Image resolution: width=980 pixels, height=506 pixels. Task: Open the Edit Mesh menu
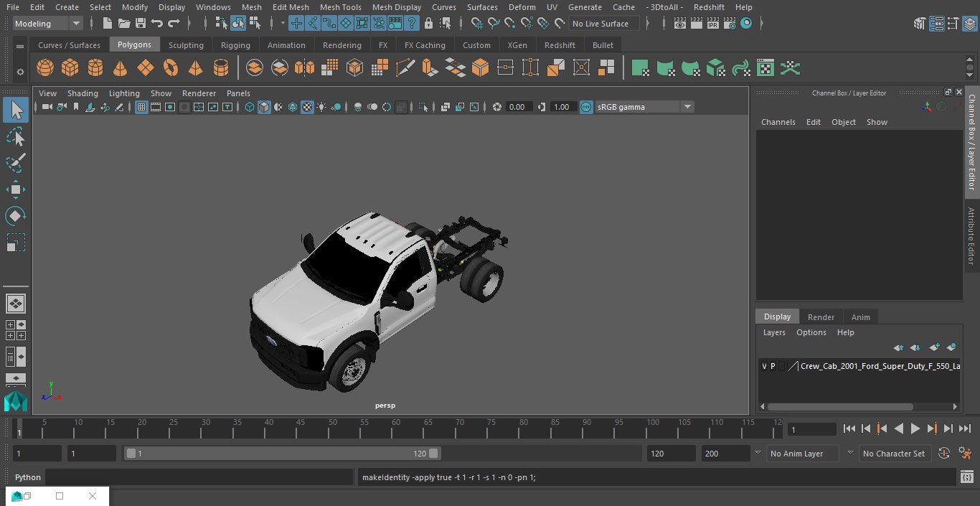point(291,7)
